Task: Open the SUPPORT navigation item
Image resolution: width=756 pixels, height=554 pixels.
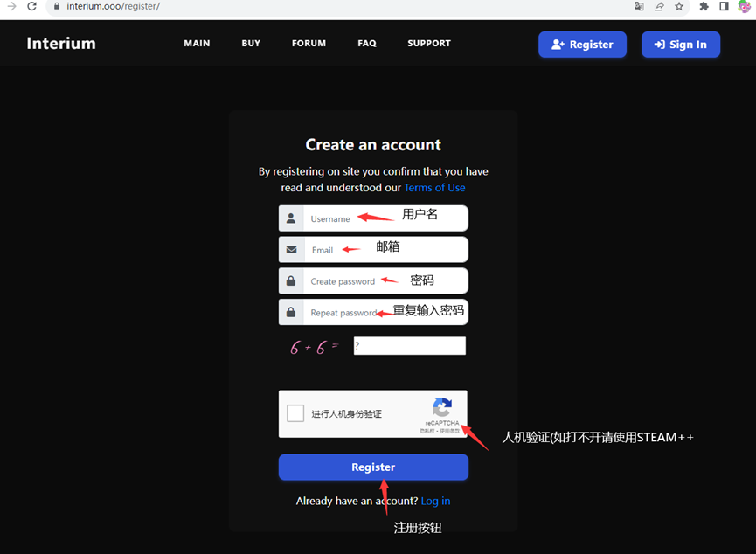Action: coord(429,44)
